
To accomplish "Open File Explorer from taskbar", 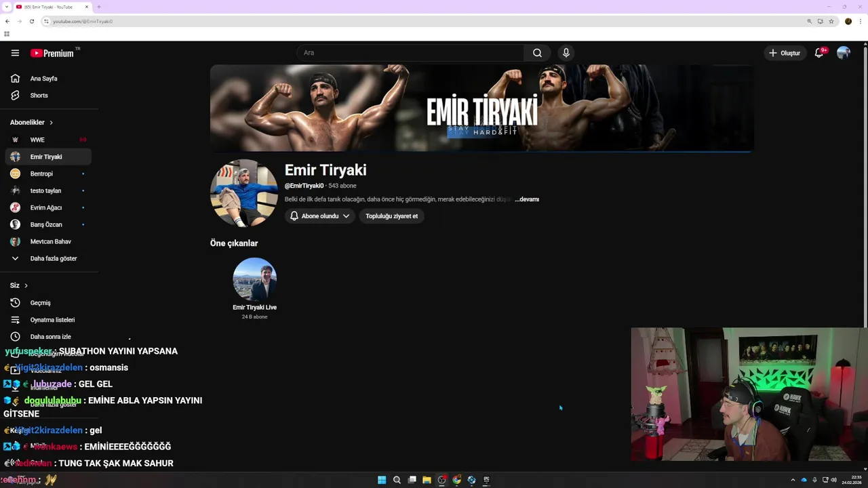I will (x=427, y=480).
